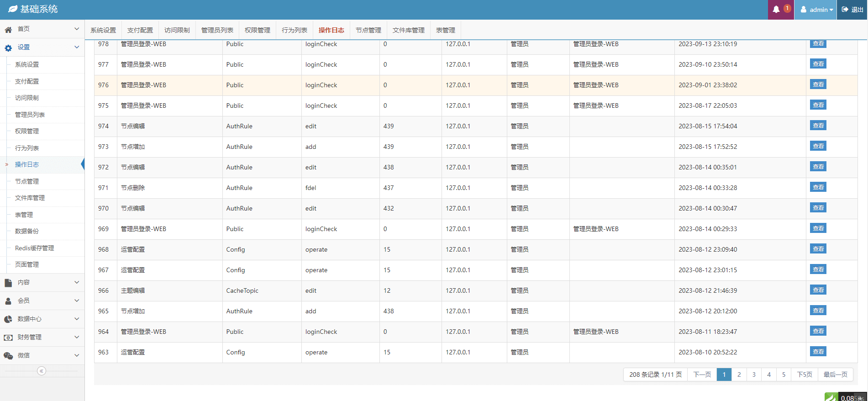Switch to the 节点管理 tab

point(368,30)
